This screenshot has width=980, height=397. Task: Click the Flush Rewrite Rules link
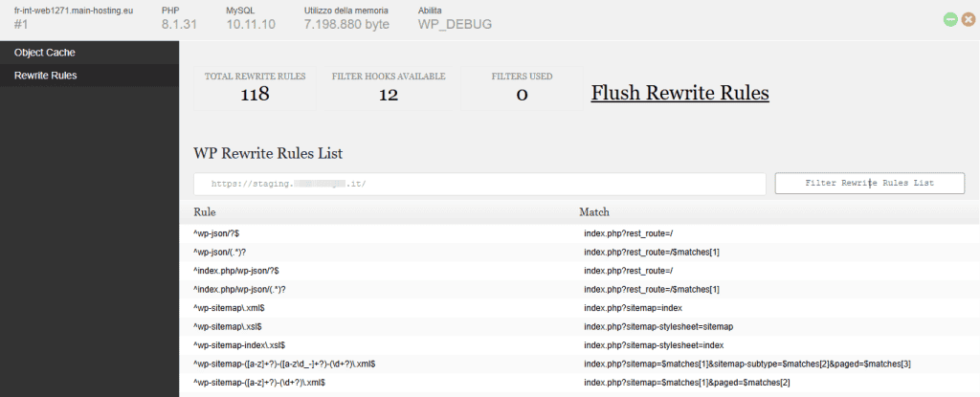[679, 93]
